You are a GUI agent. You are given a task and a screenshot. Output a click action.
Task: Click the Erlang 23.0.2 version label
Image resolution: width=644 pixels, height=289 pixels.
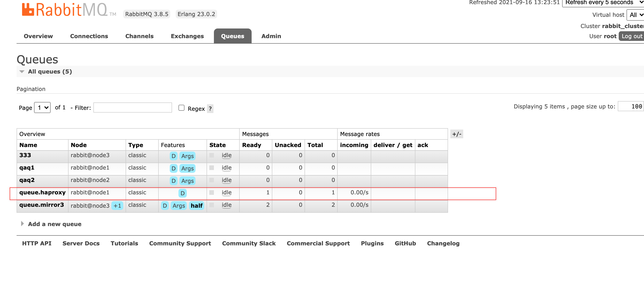pyautogui.click(x=196, y=14)
